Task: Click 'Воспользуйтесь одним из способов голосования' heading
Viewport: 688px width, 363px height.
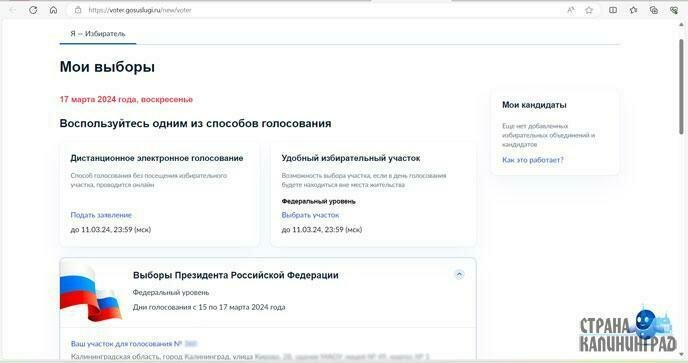Action: point(195,124)
